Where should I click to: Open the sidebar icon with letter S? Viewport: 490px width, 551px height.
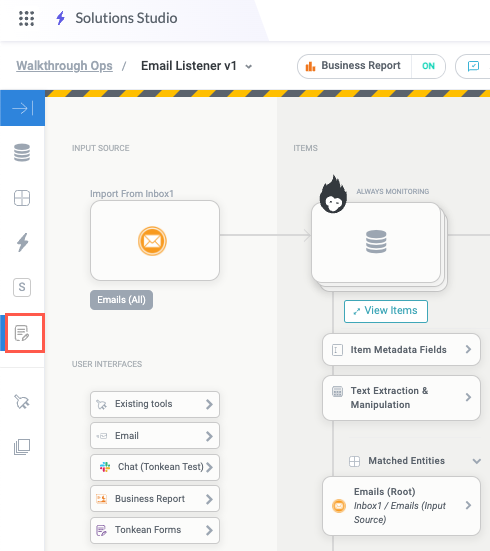[x=22, y=287]
